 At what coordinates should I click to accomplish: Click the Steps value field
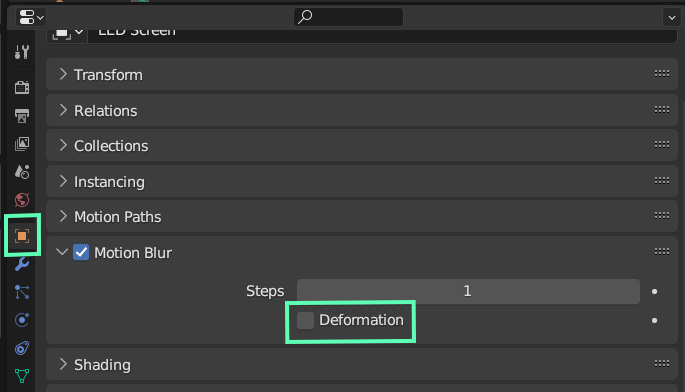(x=468, y=291)
